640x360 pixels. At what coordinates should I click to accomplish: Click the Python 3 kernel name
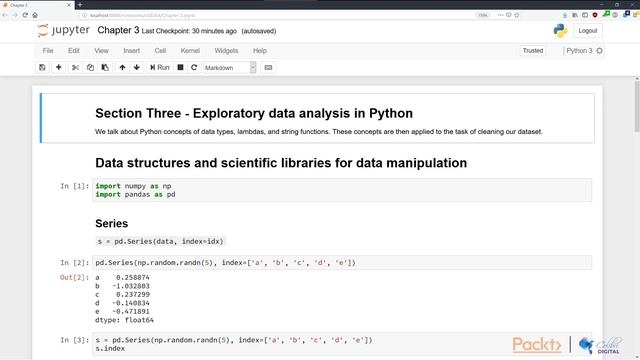point(579,51)
